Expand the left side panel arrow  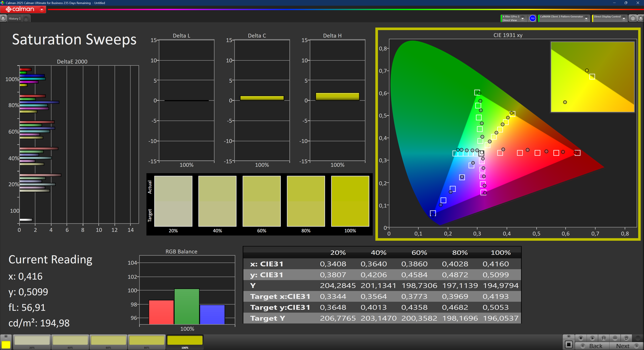(3, 18)
